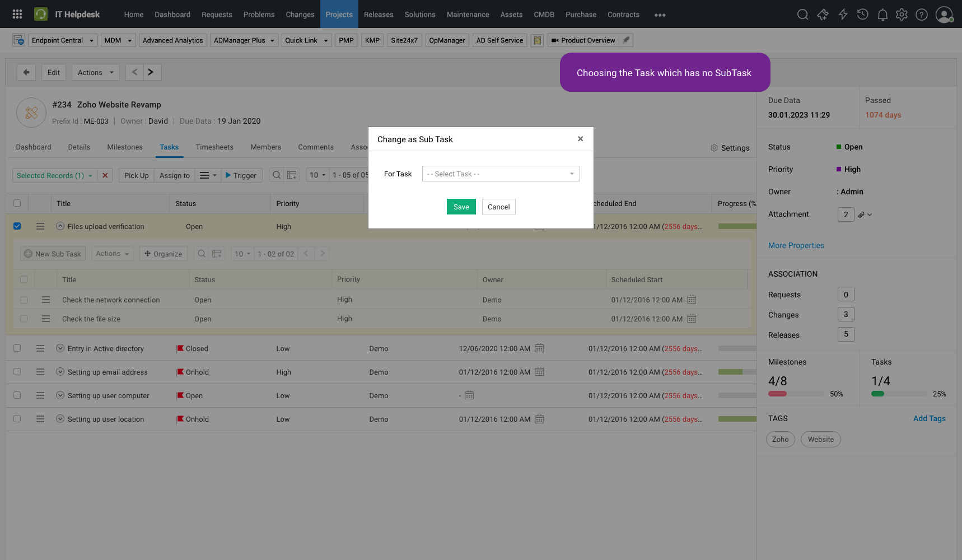962x560 pixels.
Task: Click the notes clipboard icon in links bar
Action: click(537, 40)
